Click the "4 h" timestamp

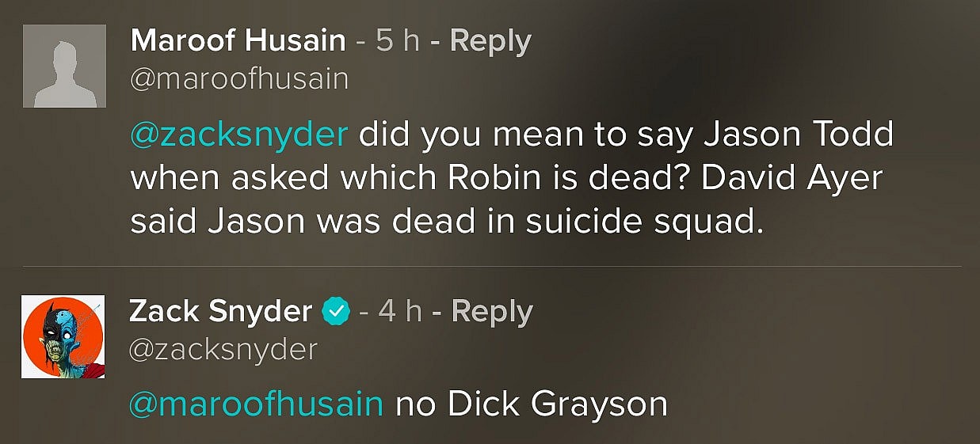click(x=399, y=312)
